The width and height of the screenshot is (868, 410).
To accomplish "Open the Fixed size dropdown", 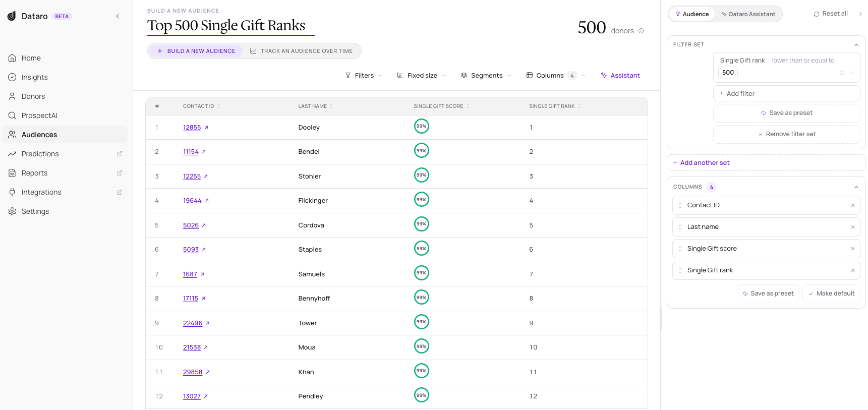I will [422, 76].
